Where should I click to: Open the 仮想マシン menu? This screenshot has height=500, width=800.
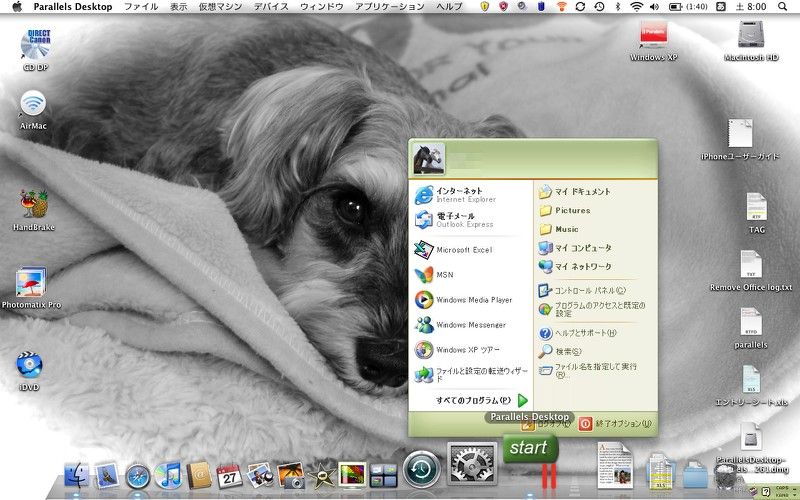tap(221, 7)
